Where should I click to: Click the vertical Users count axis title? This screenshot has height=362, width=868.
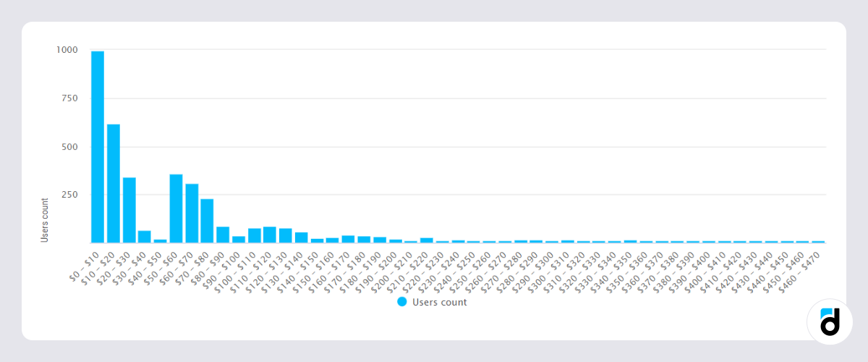point(45,219)
